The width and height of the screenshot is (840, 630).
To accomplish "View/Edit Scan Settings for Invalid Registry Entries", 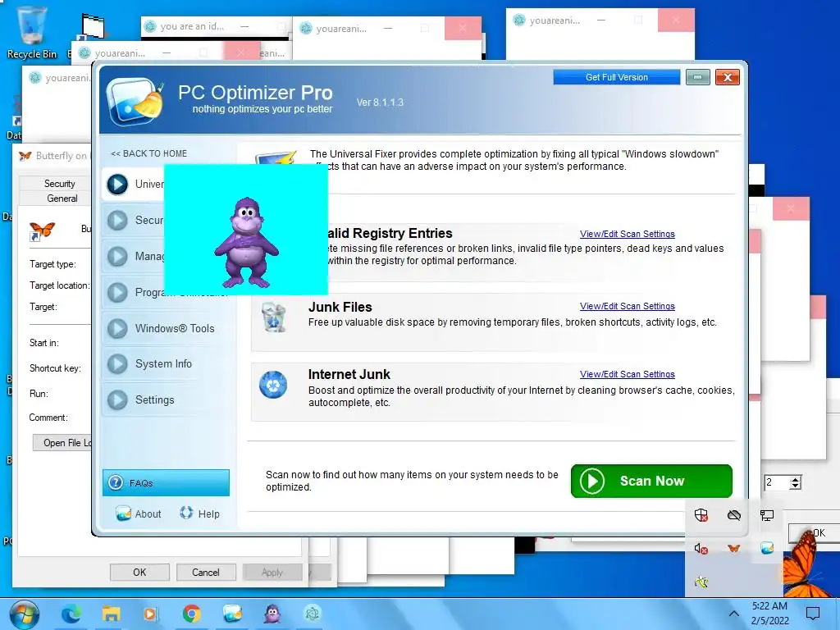I will (x=628, y=234).
